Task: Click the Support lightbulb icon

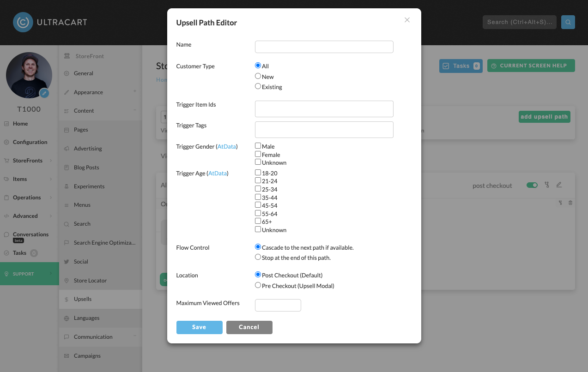Action: 6,274
